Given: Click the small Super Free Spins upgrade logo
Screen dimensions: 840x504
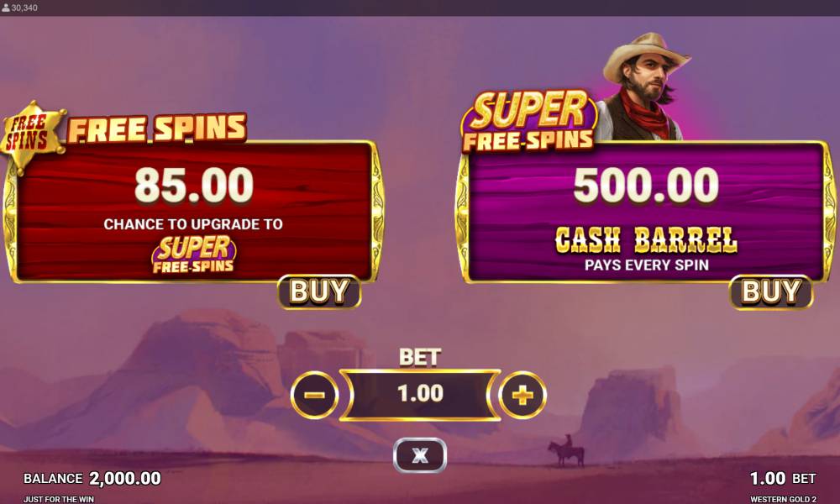Looking at the screenshot, I should pos(193,255).
